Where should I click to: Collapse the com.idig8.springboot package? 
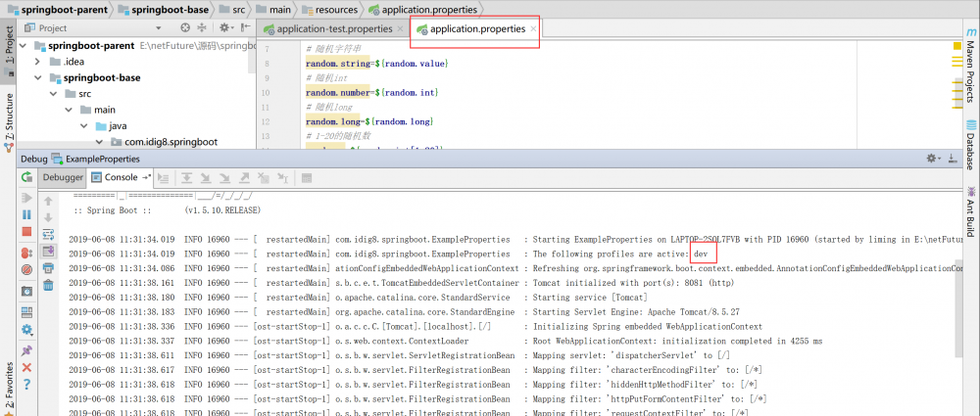coord(99,142)
